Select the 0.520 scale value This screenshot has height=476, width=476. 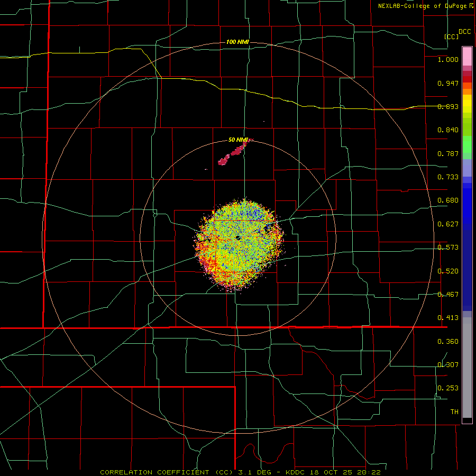pyautogui.click(x=448, y=271)
